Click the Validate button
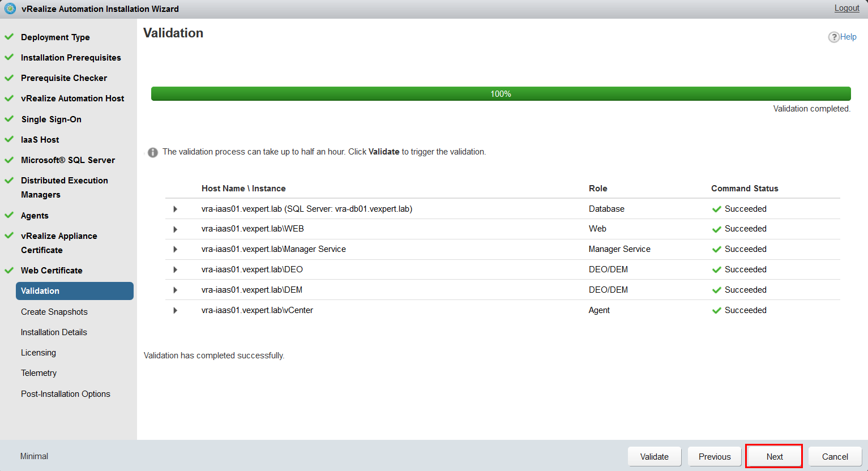Viewport: 868px width, 471px height. [x=655, y=456]
